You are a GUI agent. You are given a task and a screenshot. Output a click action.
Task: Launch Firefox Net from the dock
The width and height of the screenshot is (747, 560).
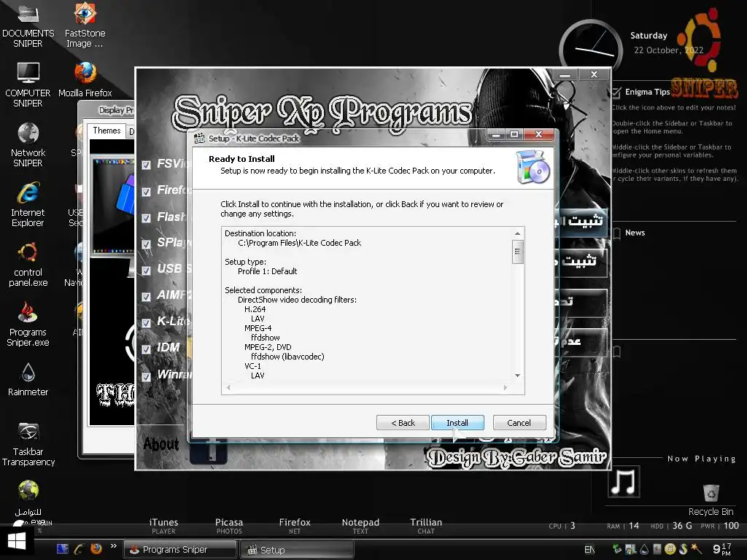pyautogui.click(x=295, y=526)
